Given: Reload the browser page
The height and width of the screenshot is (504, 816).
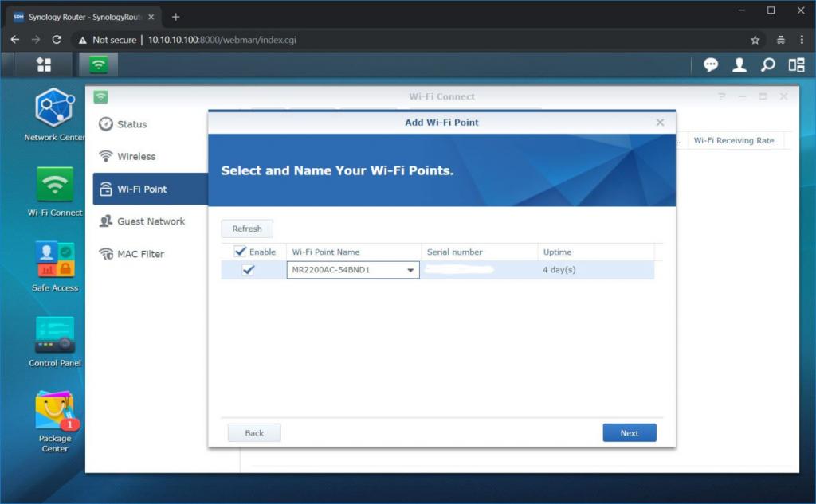Looking at the screenshot, I should (57, 40).
